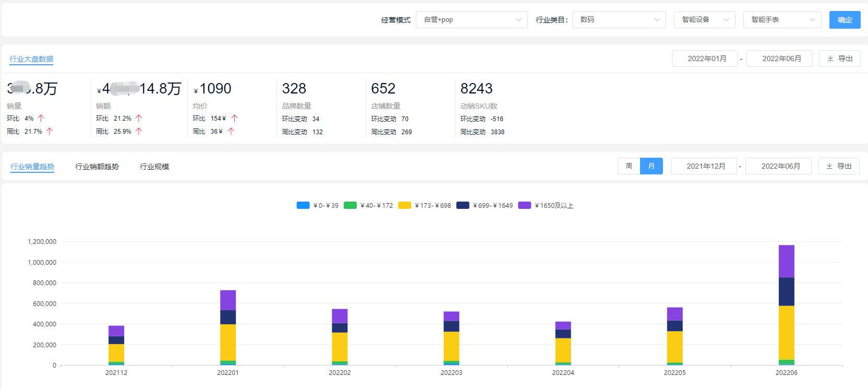Click the 202204 stacked bar
868x388 pixels.
click(563, 343)
